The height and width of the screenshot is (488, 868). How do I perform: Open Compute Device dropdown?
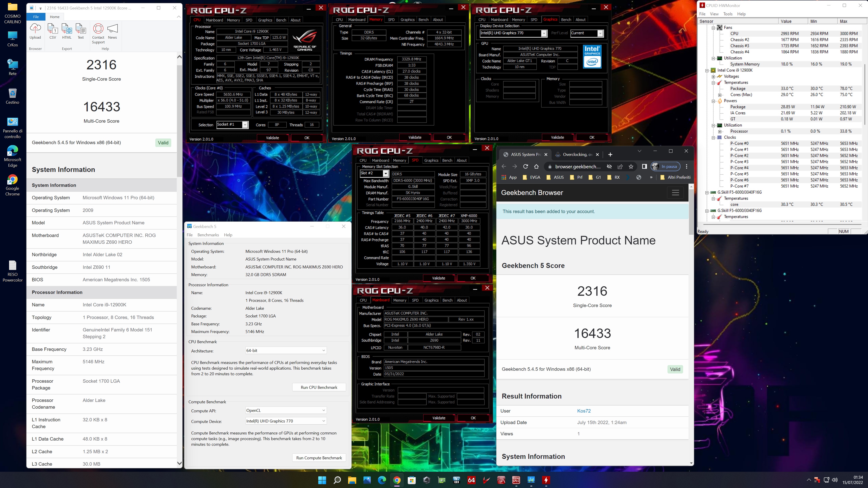tap(286, 421)
